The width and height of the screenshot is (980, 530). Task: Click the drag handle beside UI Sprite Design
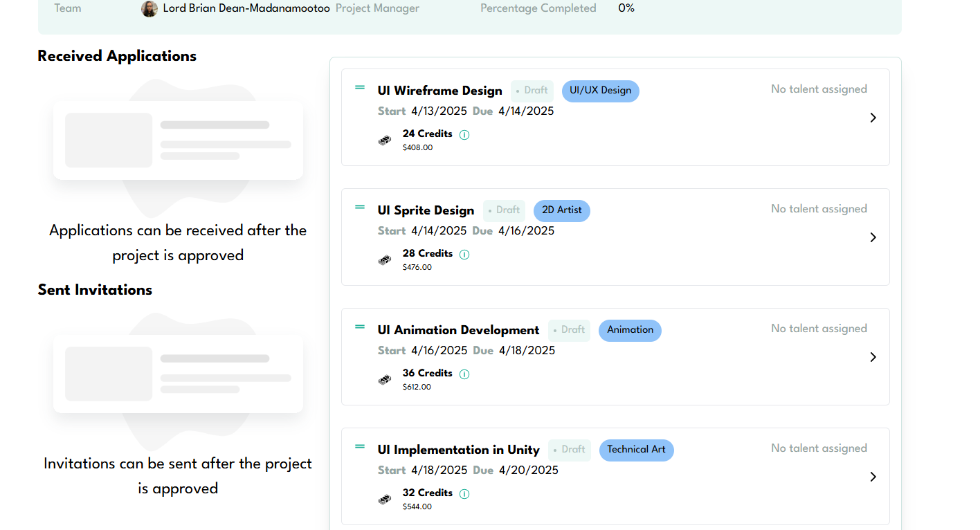(x=360, y=207)
